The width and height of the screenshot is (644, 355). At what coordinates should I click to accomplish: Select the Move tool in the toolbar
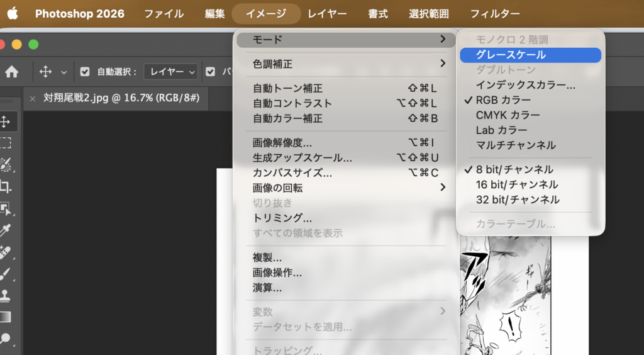pos(6,121)
